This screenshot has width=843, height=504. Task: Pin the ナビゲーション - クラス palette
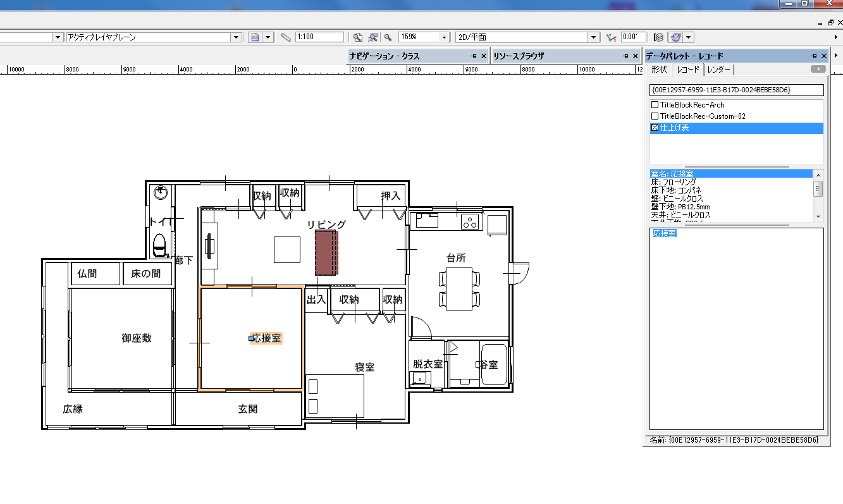pos(474,56)
